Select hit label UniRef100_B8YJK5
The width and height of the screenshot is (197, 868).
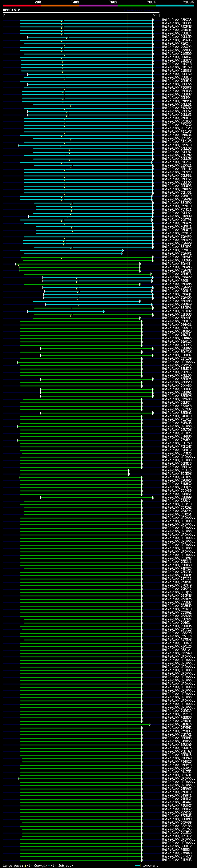tap(177, 139)
